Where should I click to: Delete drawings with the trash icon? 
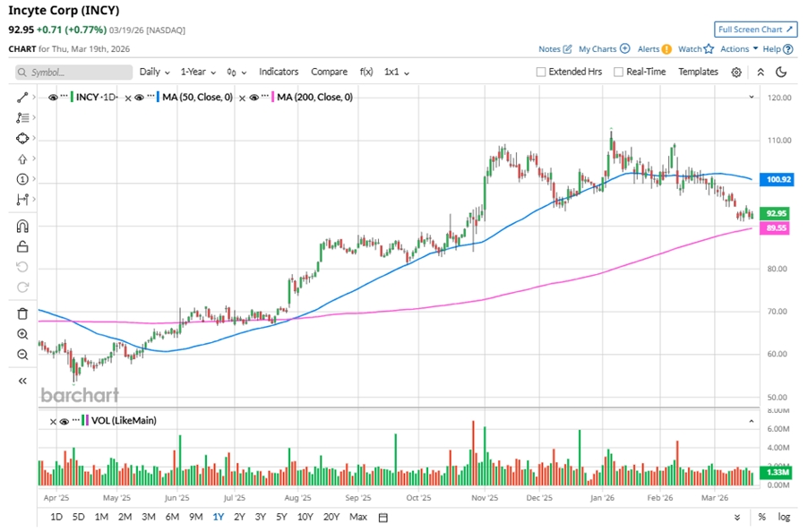point(22,313)
